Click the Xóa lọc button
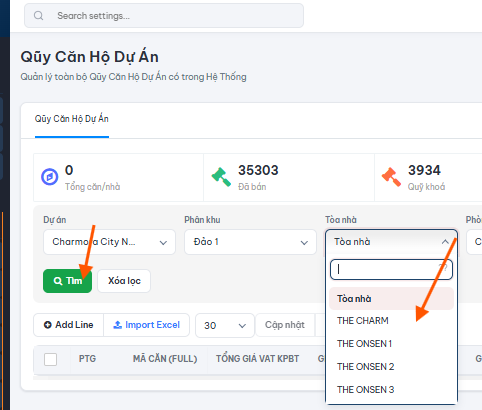This screenshot has height=410, width=482. [124, 281]
